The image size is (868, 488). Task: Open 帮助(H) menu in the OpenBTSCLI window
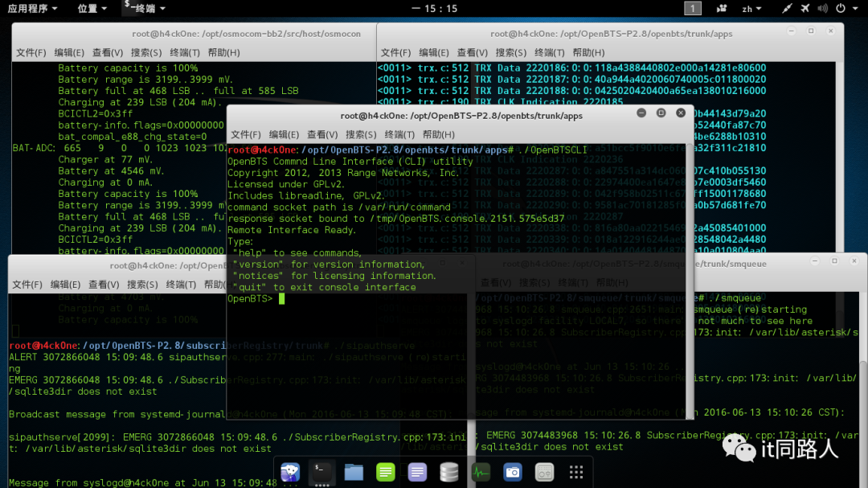click(439, 134)
